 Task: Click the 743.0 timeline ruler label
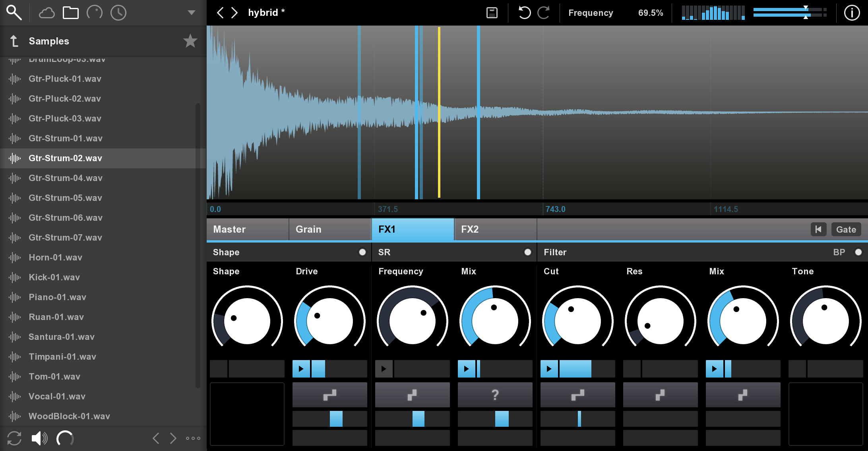(555, 209)
